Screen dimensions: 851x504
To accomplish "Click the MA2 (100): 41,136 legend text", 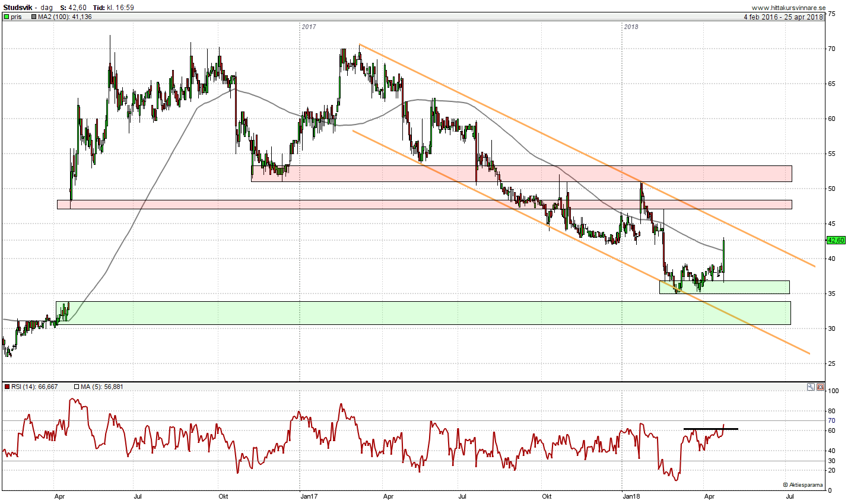I will 65,17.
